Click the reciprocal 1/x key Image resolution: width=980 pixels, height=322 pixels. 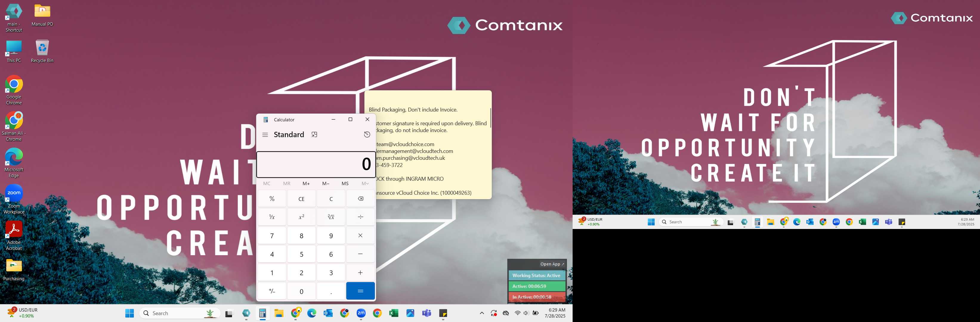click(x=272, y=217)
